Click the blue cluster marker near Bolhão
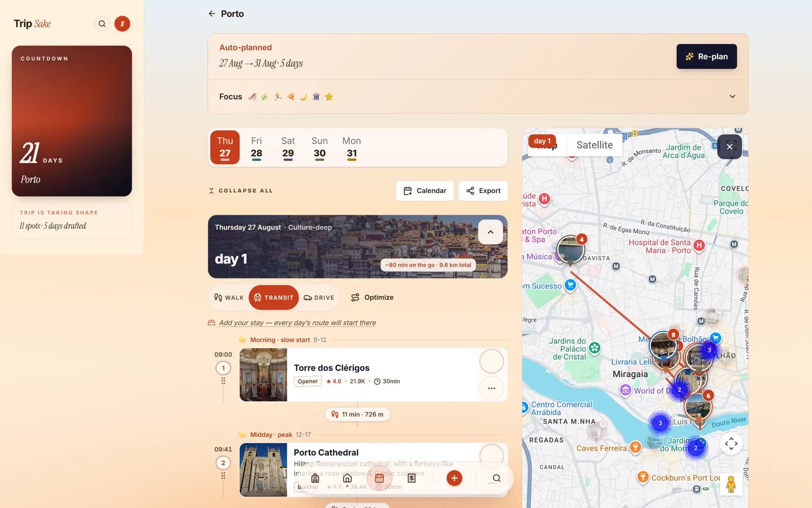The height and width of the screenshot is (508, 812). point(709,350)
